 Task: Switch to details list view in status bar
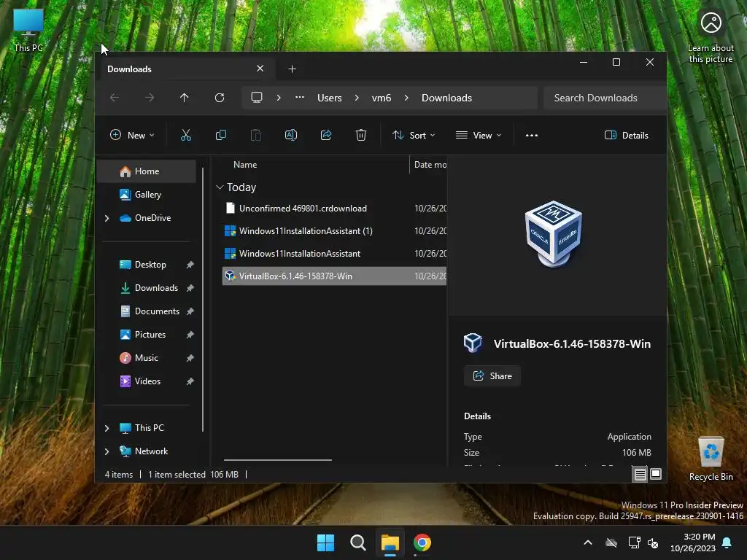click(640, 474)
